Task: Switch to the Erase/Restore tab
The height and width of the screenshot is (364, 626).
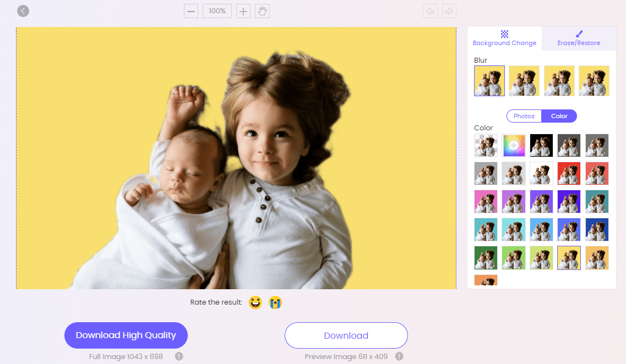Action: (x=579, y=38)
